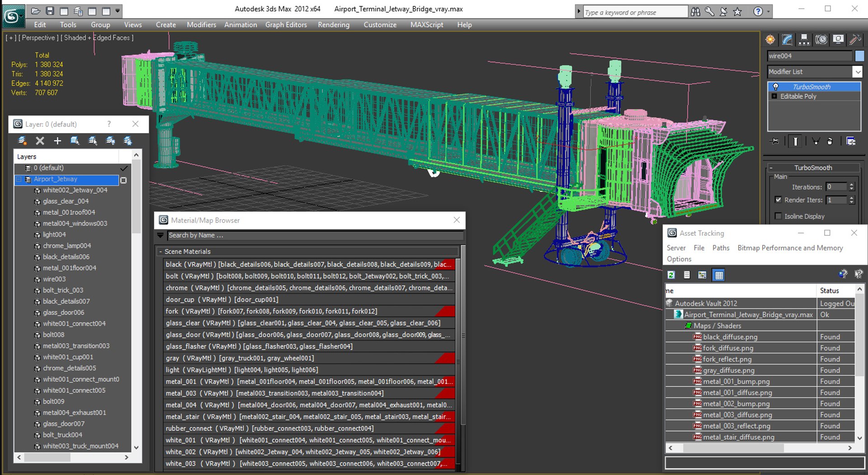Click the Perspective viewport label
Screen dimensions: 868x475
coord(38,38)
